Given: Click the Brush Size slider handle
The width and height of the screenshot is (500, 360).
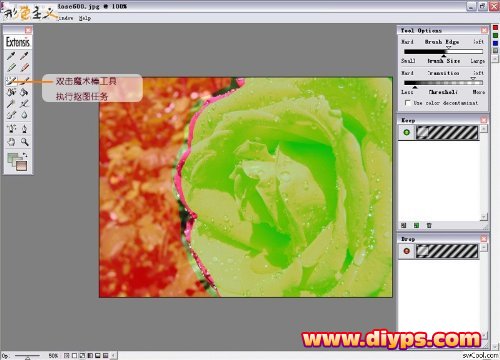Looking at the screenshot, I should pos(444,55).
